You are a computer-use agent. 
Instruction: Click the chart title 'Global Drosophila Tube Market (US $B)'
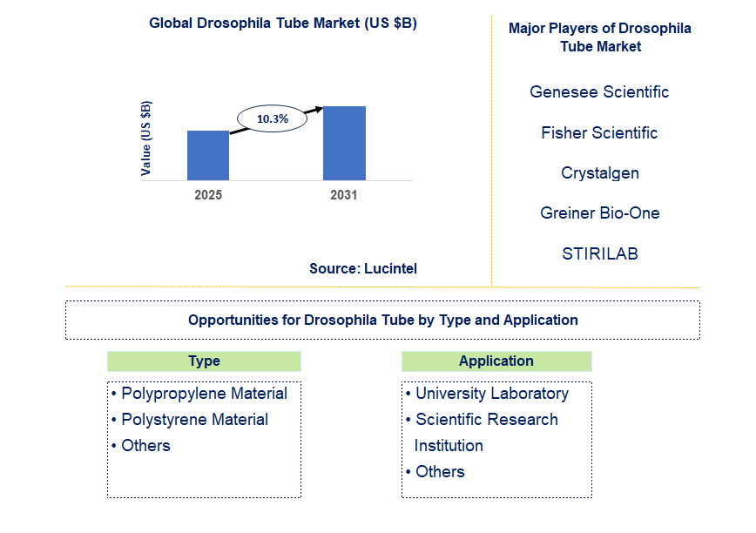tap(282, 24)
